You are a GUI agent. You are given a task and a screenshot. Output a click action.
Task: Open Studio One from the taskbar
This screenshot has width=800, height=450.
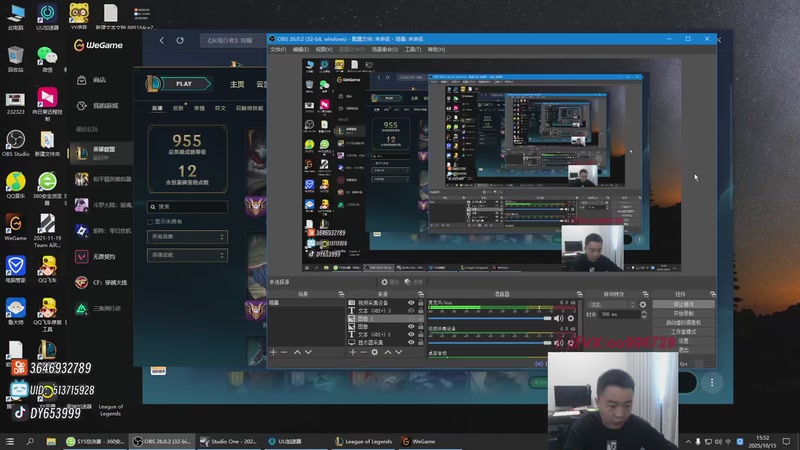pyautogui.click(x=229, y=441)
